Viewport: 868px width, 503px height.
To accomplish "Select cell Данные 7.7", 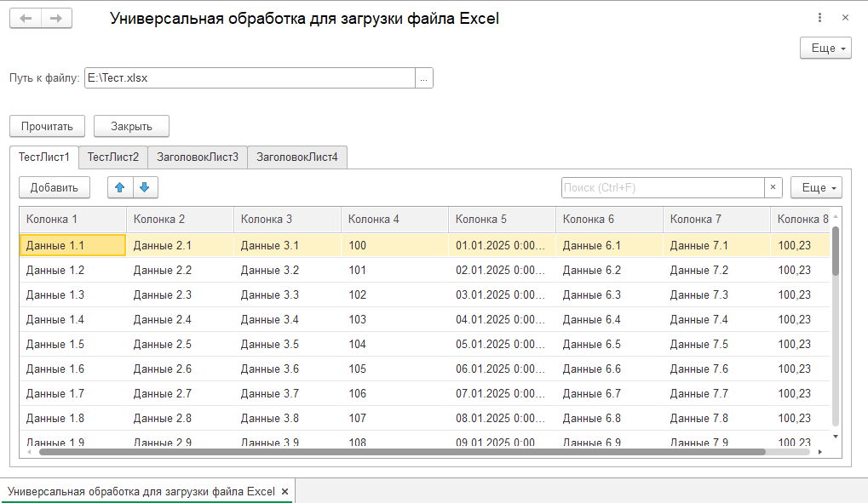I will tap(717, 393).
